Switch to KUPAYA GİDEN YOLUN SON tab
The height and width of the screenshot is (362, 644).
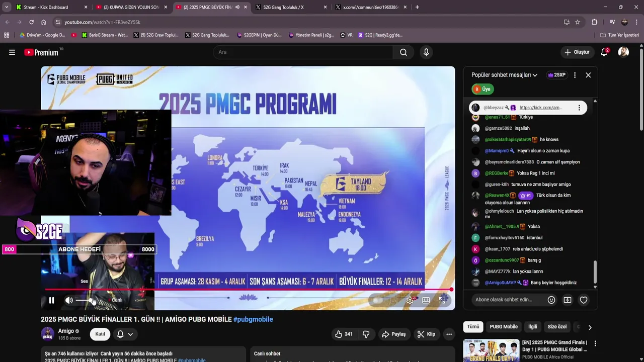pos(132,7)
